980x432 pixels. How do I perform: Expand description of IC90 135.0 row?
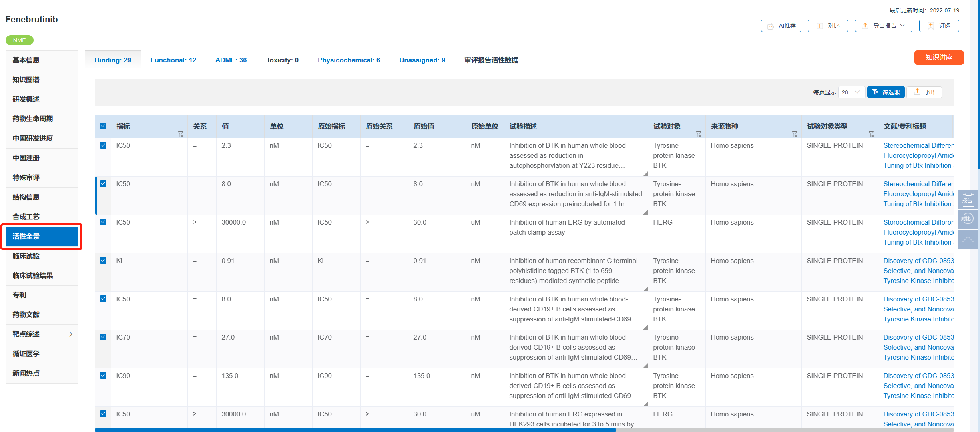645,404
